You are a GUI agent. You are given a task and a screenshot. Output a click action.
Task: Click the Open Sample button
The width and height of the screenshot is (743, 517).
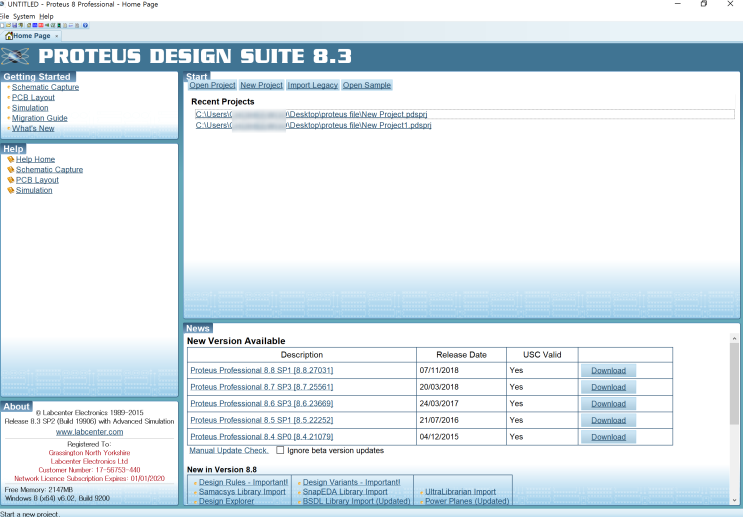click(367, 85)
